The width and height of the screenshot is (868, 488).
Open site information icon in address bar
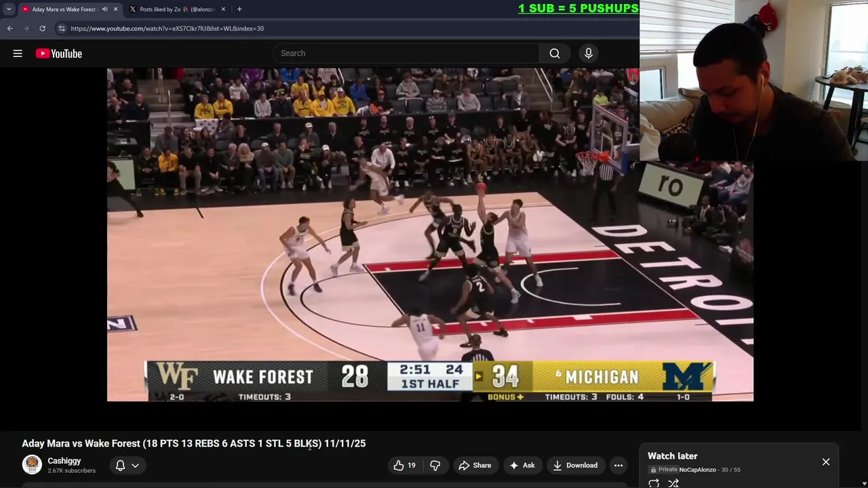[61, 28]
